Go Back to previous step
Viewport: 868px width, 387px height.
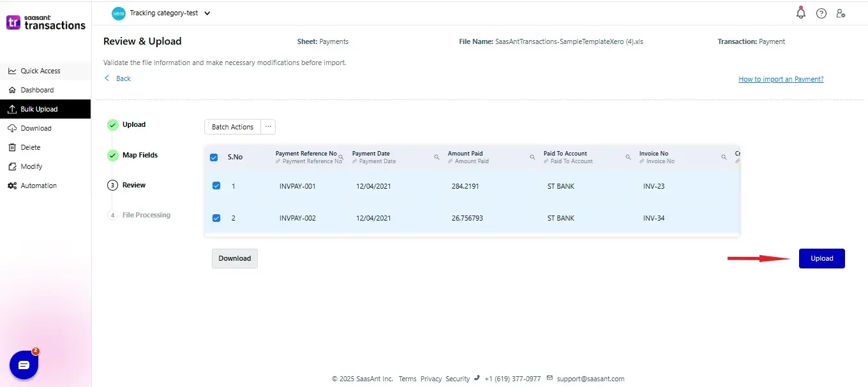click(x=123, y=78)
